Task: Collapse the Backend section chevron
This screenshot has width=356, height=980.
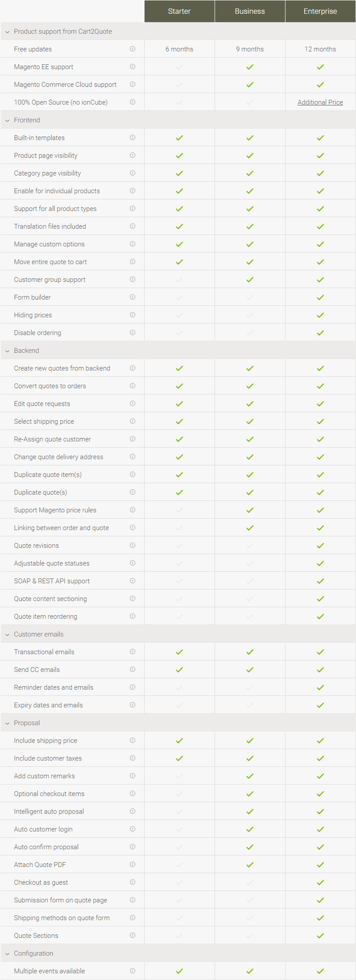Action: 7,351
